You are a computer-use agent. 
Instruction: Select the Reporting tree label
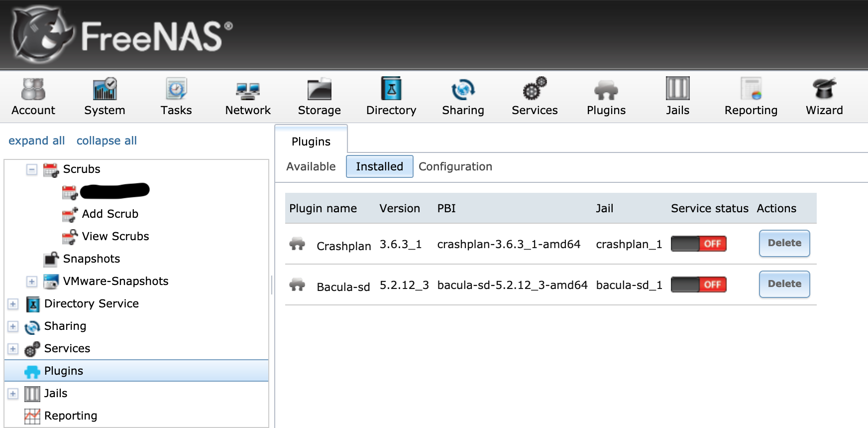pyautogui.click(x=71, y=416)
